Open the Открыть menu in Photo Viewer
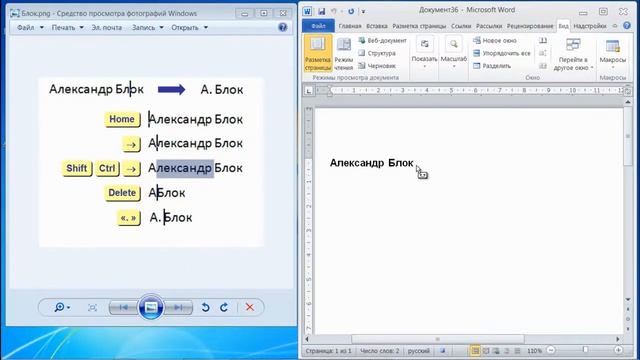 point(189,27)
